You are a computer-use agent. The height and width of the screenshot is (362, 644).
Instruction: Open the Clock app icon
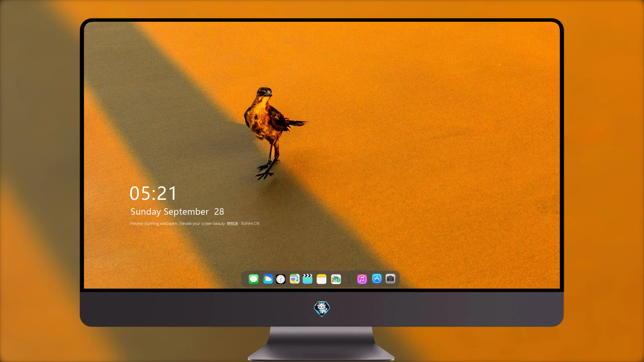(x=281, y=279)
